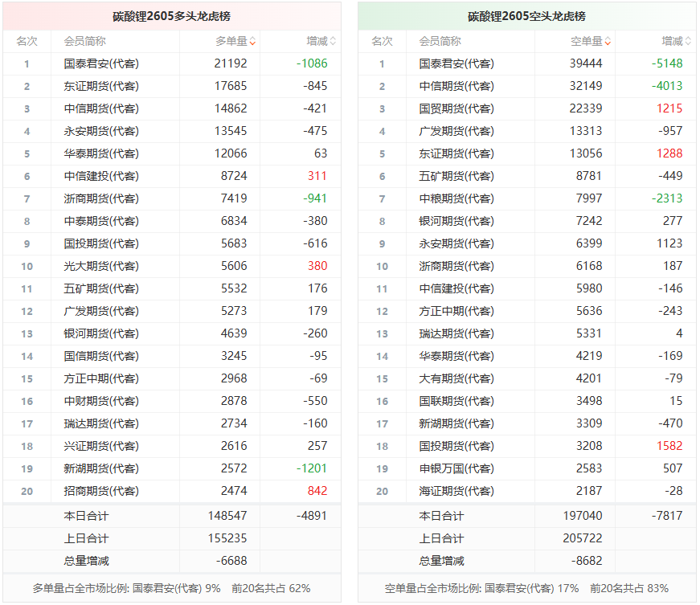Viewport: 700px width, 605px height.
Task: Click 华泰期货(代客) rank 5 long entry
Action: (x=101, y=153)
